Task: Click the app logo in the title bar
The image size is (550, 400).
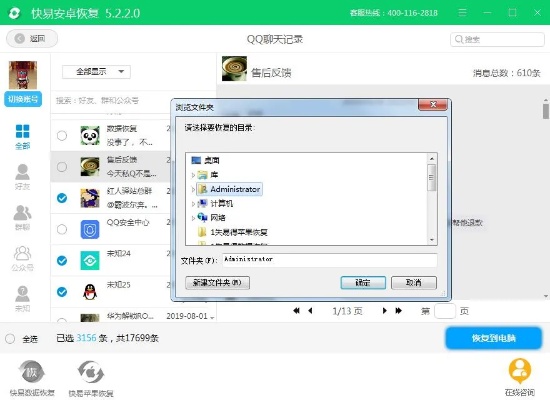Action: (14, 13)
